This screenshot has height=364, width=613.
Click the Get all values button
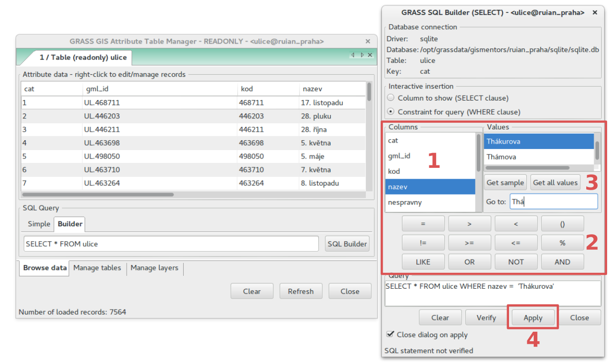pyautogui.click(x=555, y=183)
